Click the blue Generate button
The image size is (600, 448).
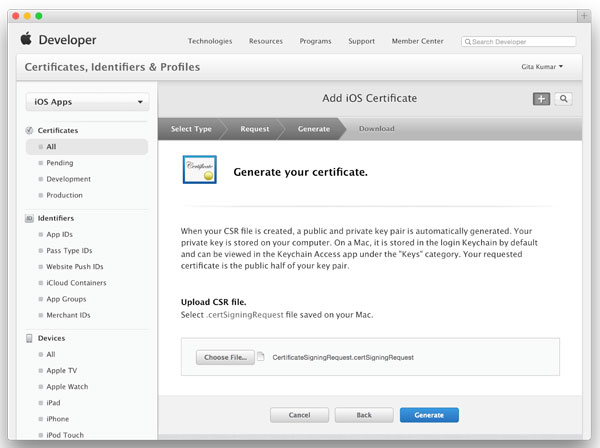pos(429,415)
